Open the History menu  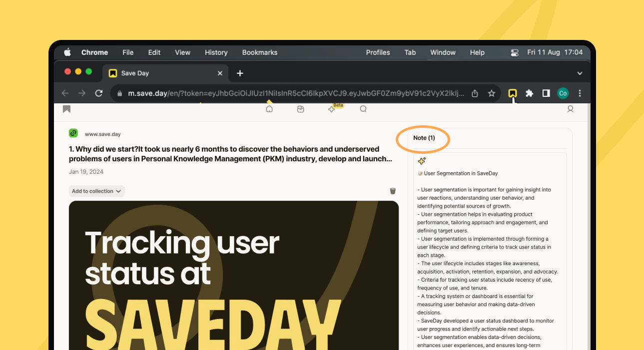[x=216, y=52]
